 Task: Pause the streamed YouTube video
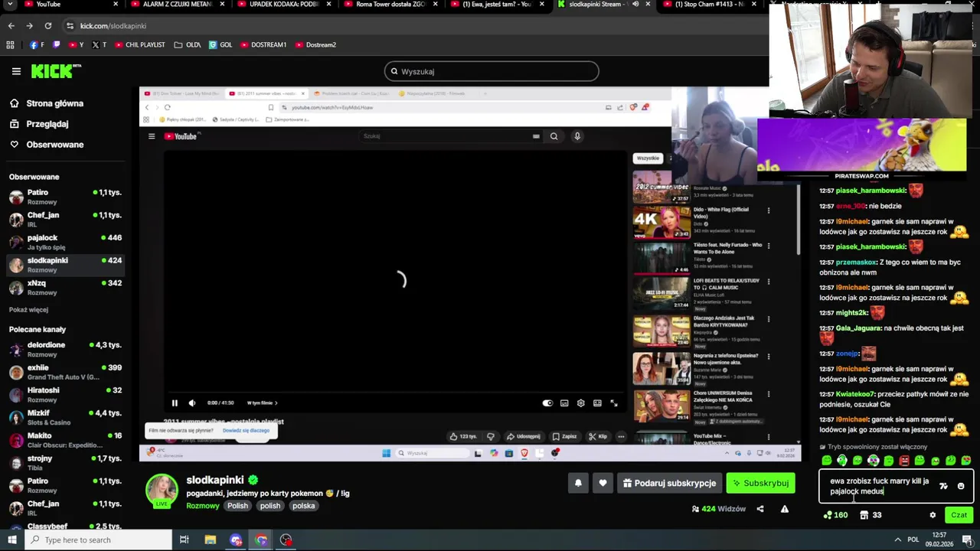175,403
